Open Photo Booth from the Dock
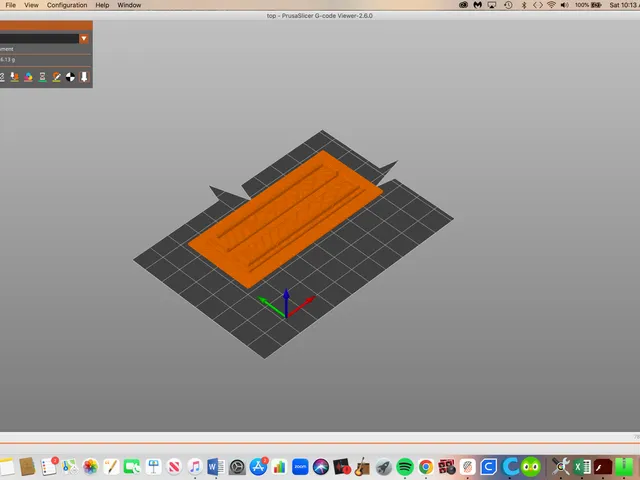640x480 pixels. 447,467
